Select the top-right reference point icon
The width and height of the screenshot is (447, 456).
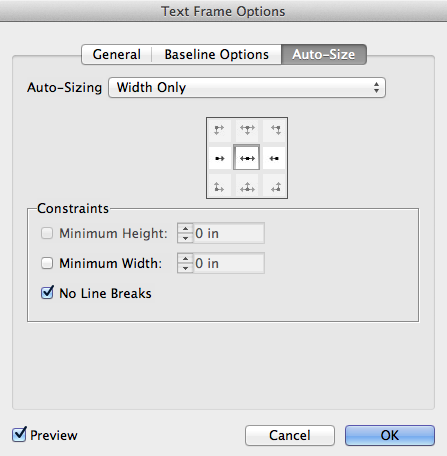click(x=275, y=129)
